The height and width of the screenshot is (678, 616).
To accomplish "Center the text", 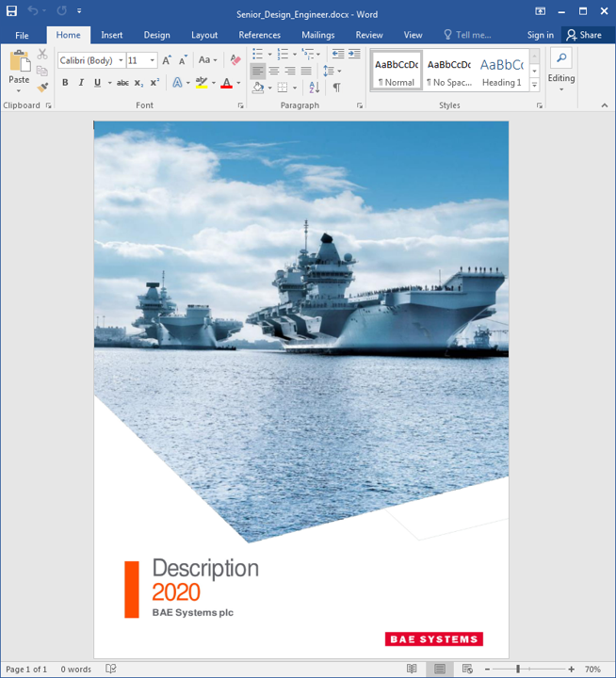I will coord(274,71).
